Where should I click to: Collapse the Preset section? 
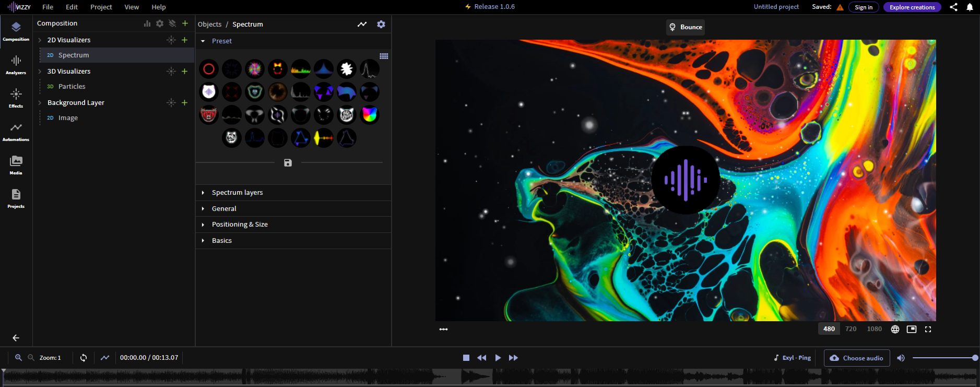coord(203,41)
